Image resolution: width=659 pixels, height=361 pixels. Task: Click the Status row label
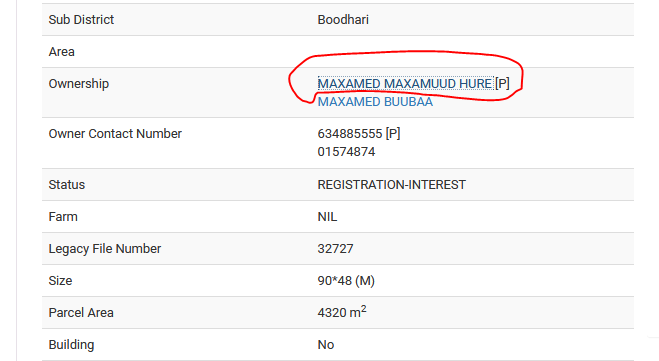(67, 185)
